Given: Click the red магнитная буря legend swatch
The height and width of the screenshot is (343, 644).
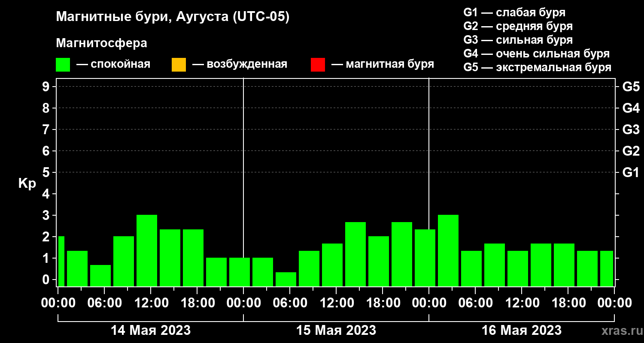Looking at the screenshot, I should pyautogui.click(x=318, y=65).
